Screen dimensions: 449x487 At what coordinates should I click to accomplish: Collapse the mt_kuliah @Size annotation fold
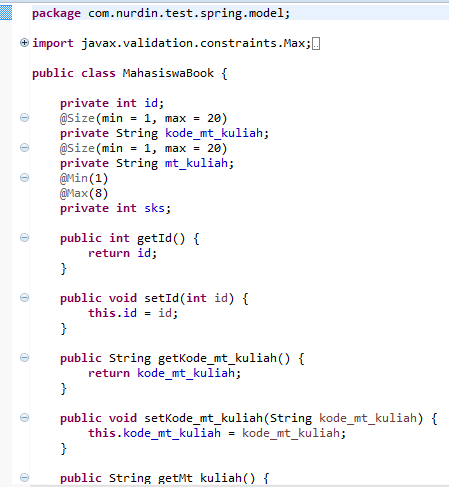(24, 148)
